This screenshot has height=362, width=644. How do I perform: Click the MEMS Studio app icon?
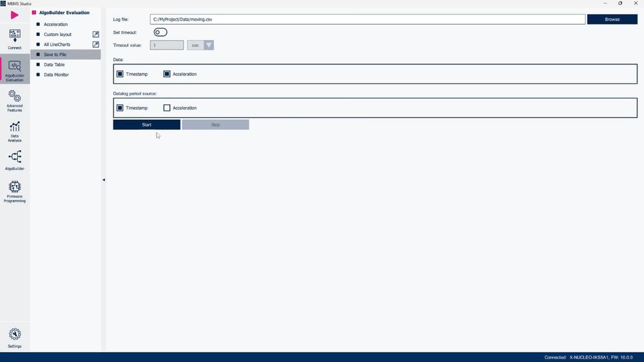(x=3, y=3)
